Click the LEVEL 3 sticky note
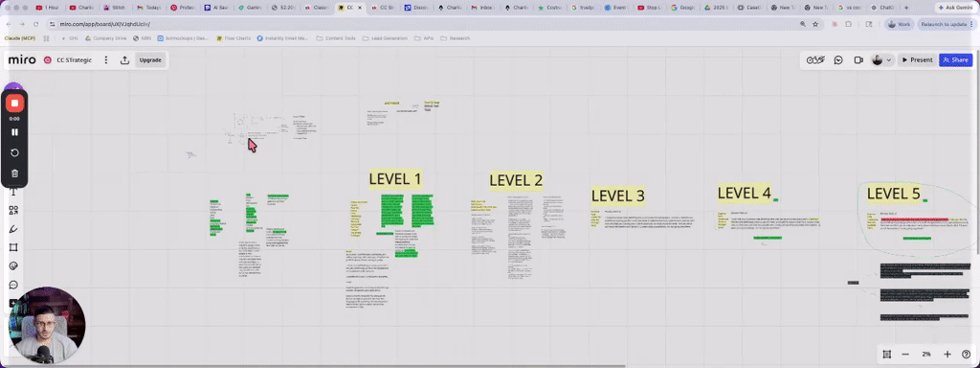The image size is (980, 368). coord(617,195)
